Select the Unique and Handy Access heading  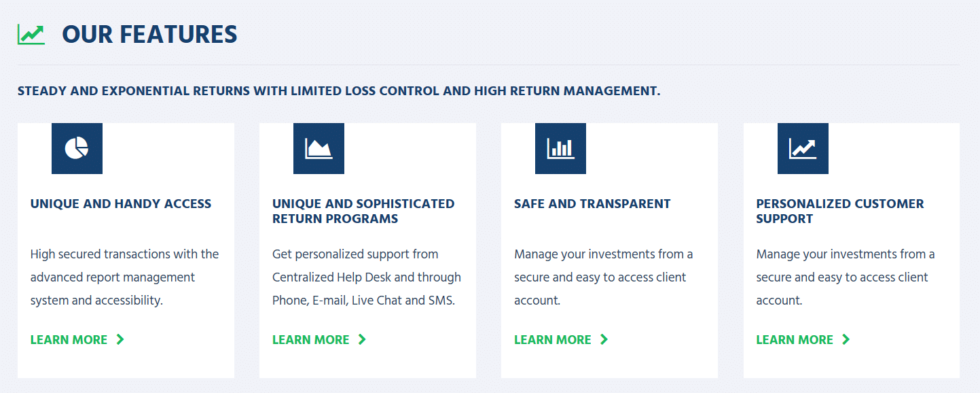(x=121, y=204)
